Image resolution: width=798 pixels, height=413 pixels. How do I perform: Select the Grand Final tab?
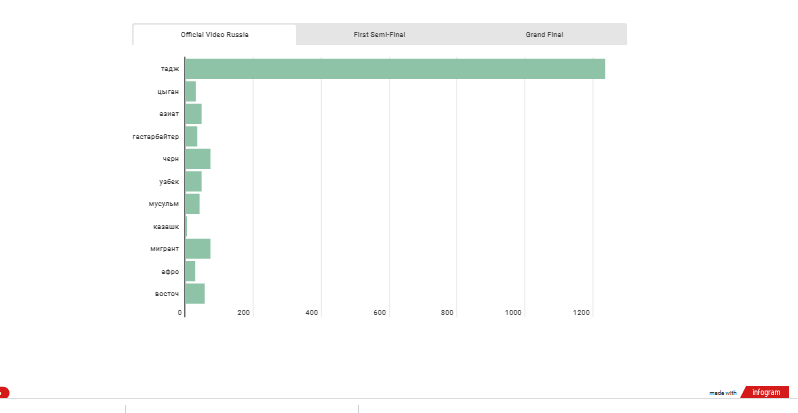pyautogui.click(x=544, y=34)
